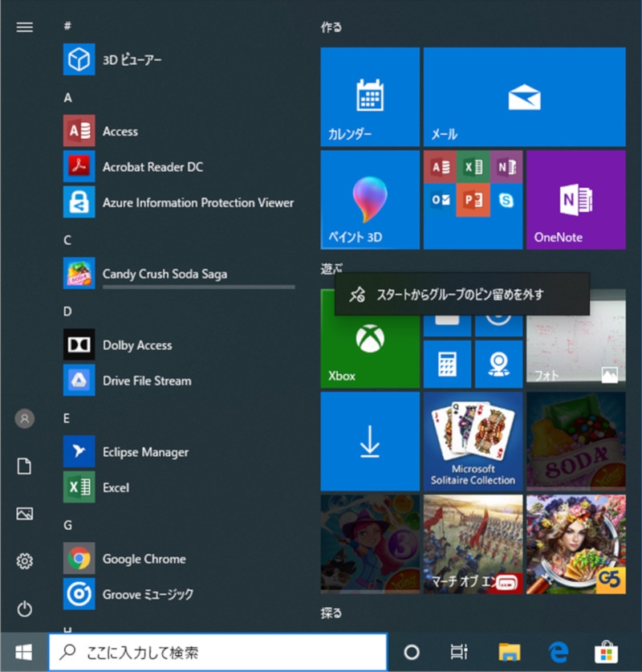Click the letter A group header

(x=68, y=97)
